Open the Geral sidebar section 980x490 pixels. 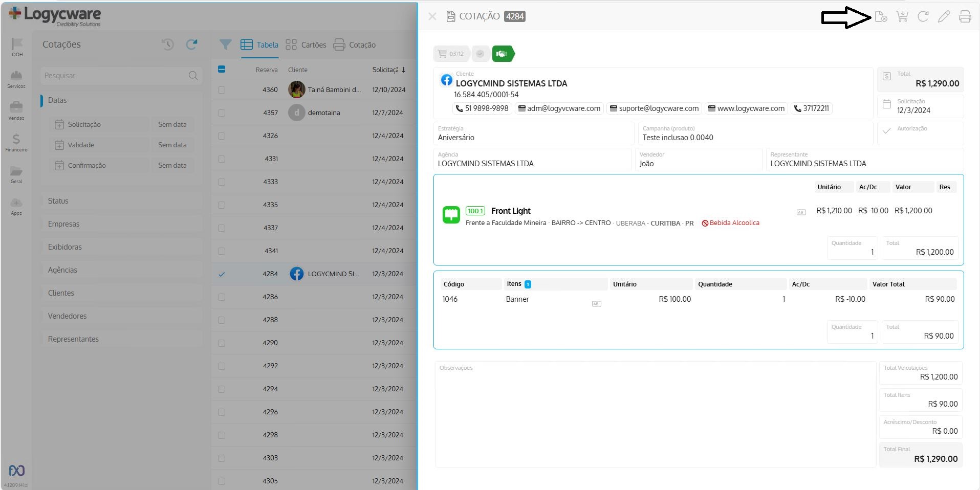click(16, 174)
